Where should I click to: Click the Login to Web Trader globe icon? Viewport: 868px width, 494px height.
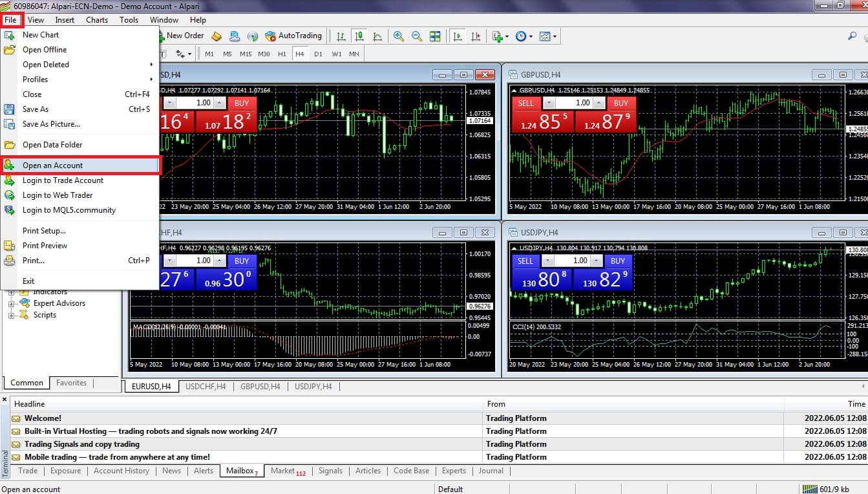pyautogui.click(x=10, y=195)
